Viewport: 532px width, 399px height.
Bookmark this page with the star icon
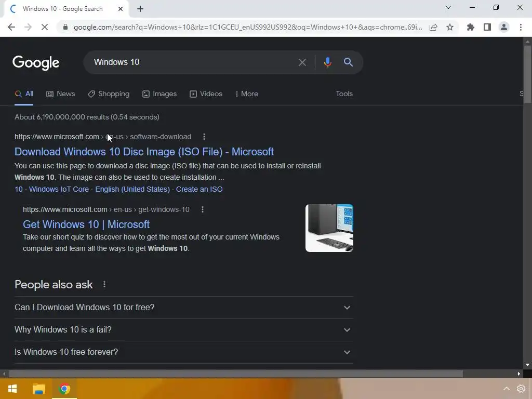tap(450, 27)
